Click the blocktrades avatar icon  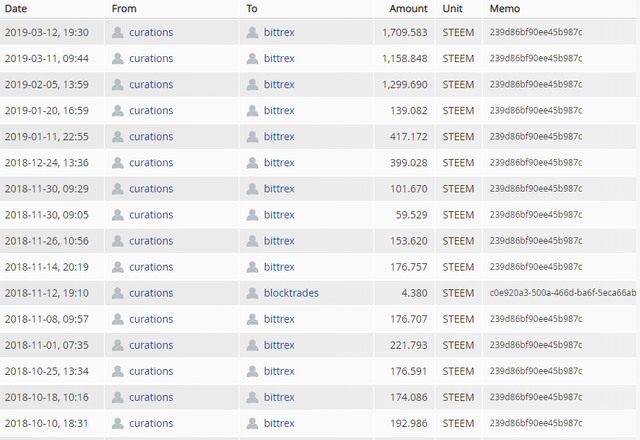[252, 293]
